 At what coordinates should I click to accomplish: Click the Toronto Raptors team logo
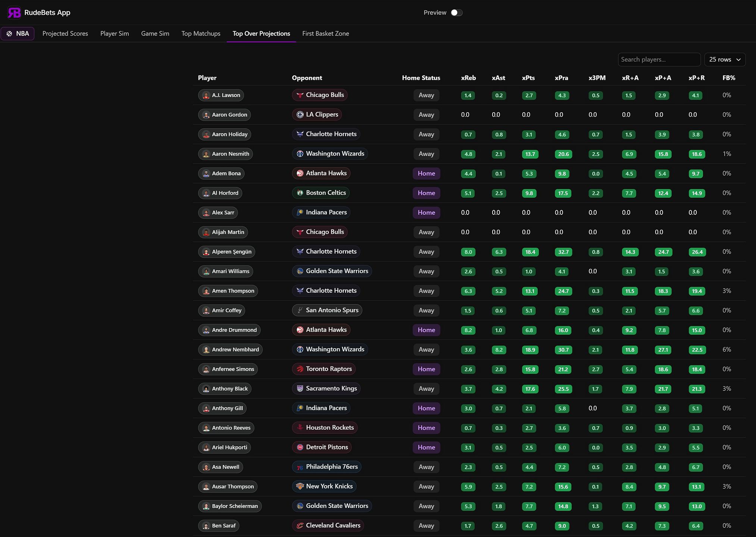[300, 369]
